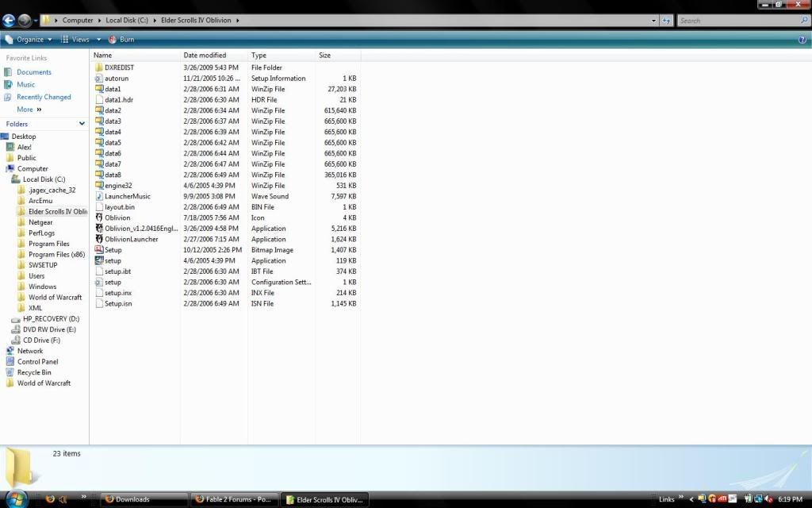Click the clock showing 6:19 PM

click(790, 499)
